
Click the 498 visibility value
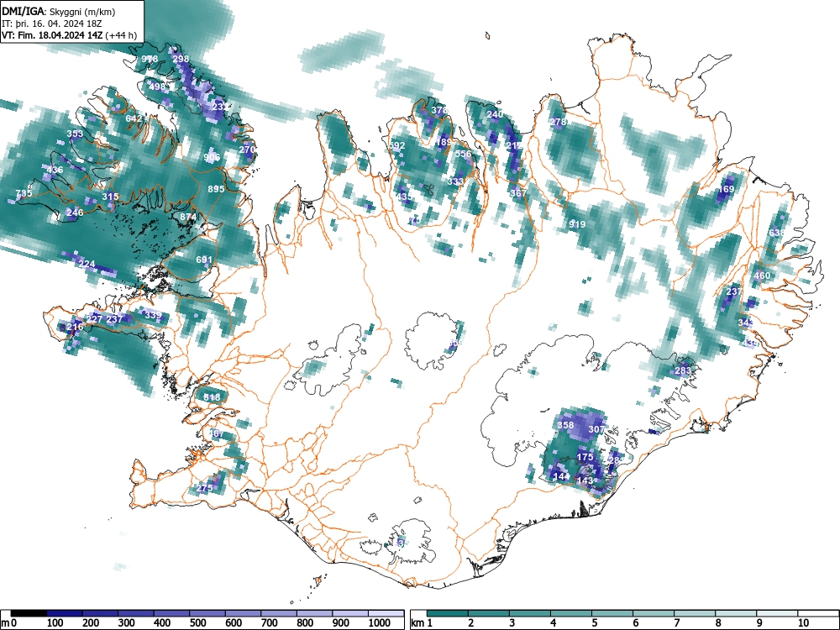pyautogui.click(x=158, y=87)
